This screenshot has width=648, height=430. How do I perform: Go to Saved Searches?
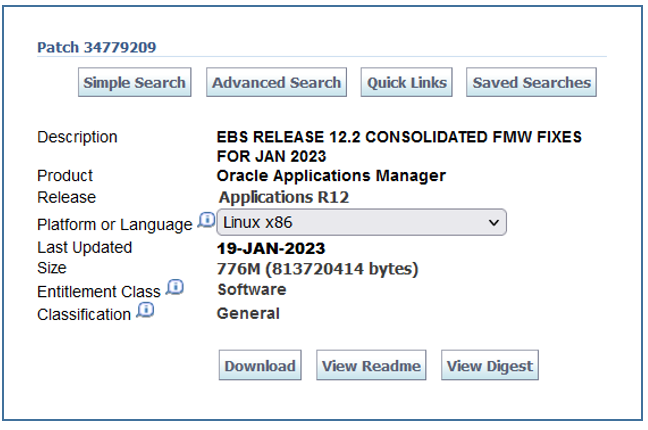coord(531,83)
